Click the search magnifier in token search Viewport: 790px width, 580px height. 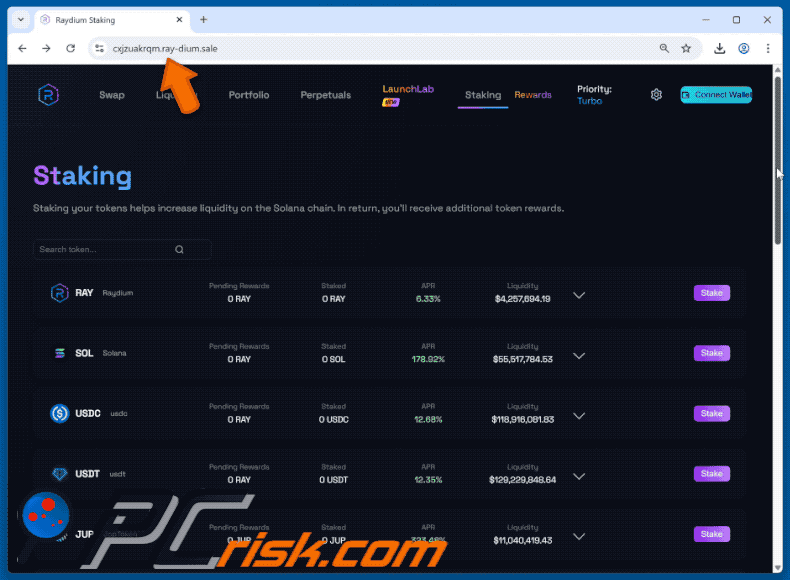coord(179,249)
